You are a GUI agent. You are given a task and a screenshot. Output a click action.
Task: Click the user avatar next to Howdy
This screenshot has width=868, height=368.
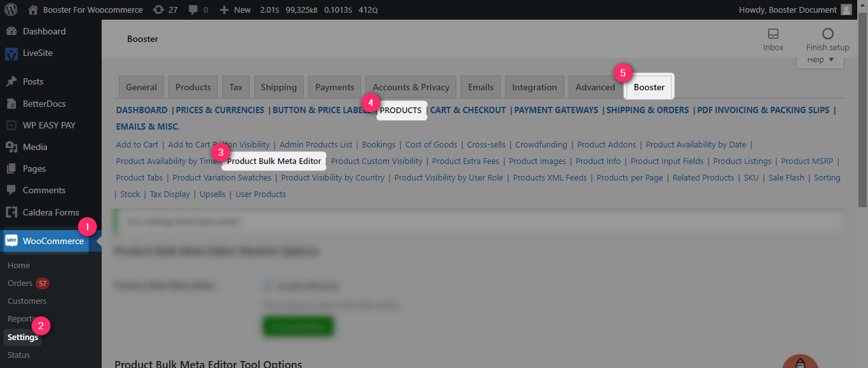click(846, 10)
